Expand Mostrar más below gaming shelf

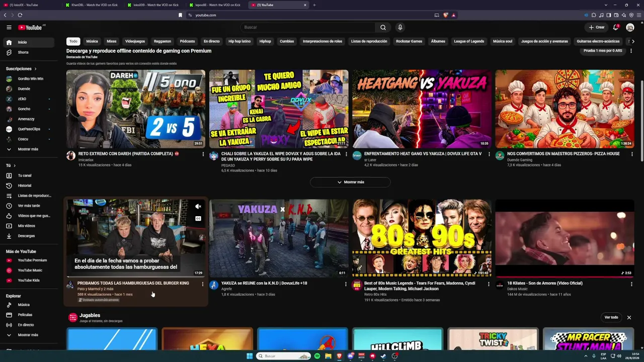click(x=350, y=182)
